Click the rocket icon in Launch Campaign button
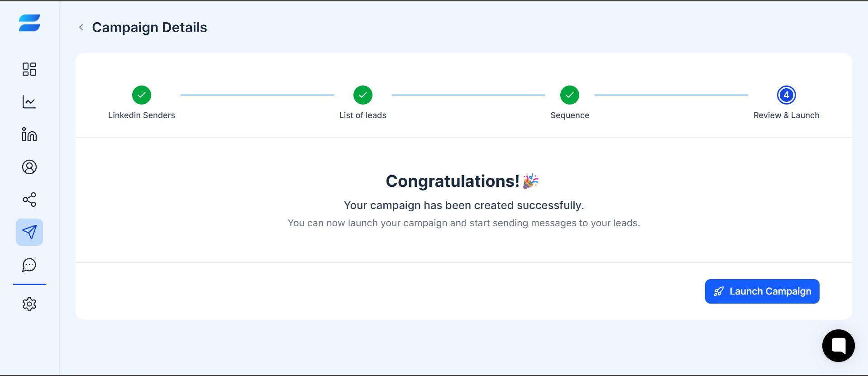 [719, 291]
